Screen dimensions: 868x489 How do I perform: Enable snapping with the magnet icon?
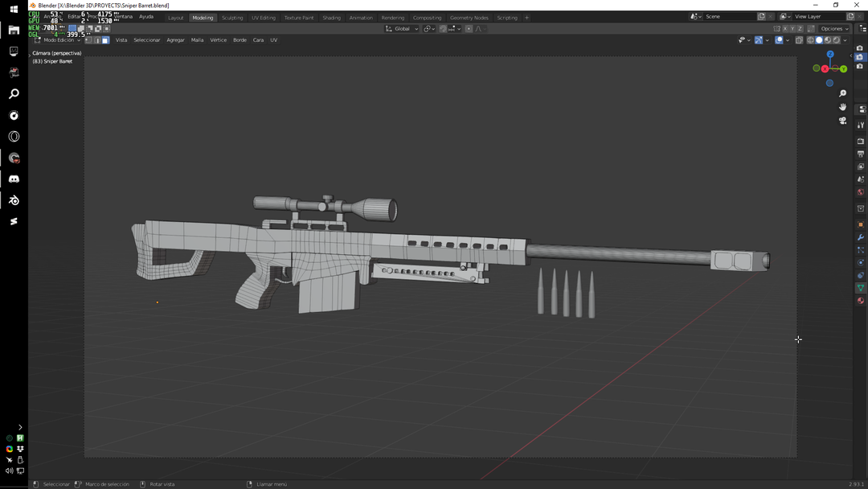(x=443, y=28)
